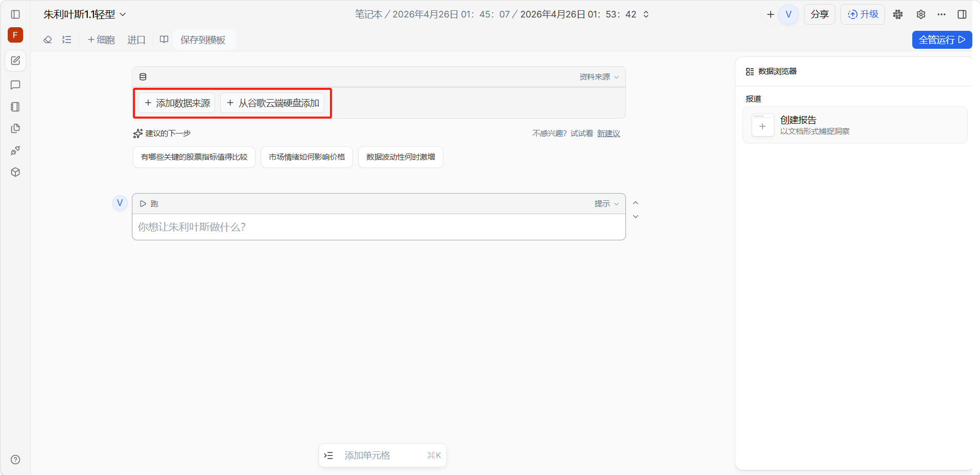Click the V avatar beside prompt cell
Viewport: 980px width, 475px height.
coord(120,203)
